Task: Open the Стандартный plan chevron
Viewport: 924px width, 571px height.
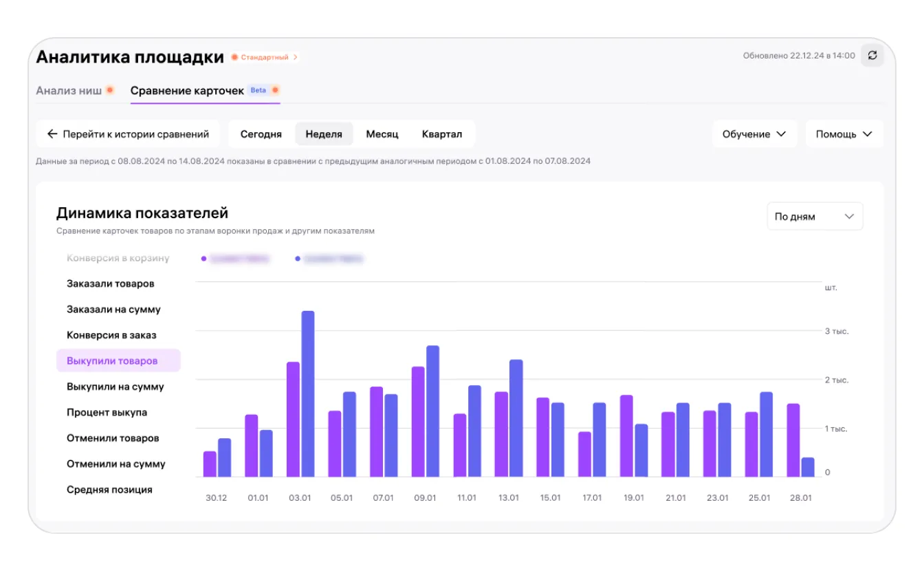Action: [296, 57]
